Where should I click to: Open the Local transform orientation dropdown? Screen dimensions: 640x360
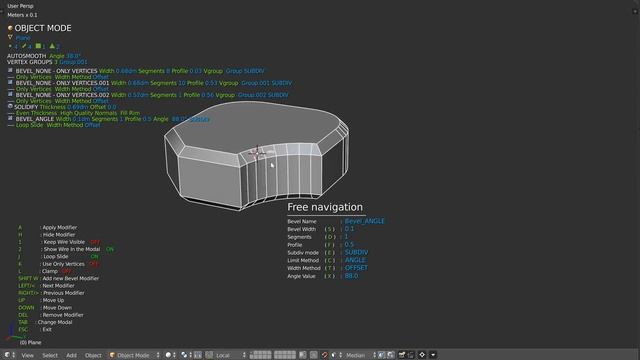(x=226, y=355)
